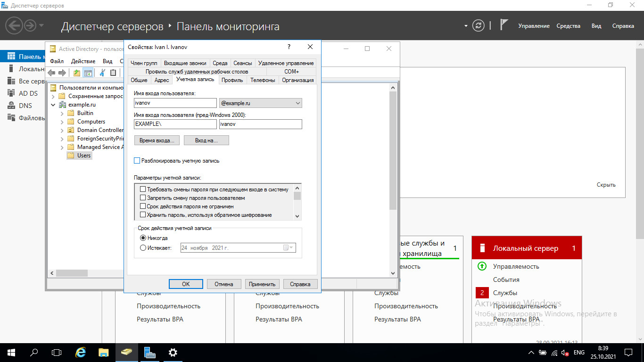The image size is (644, 362).
Task: Open the expiry date calendar dropdown
Action: [289, 248]
